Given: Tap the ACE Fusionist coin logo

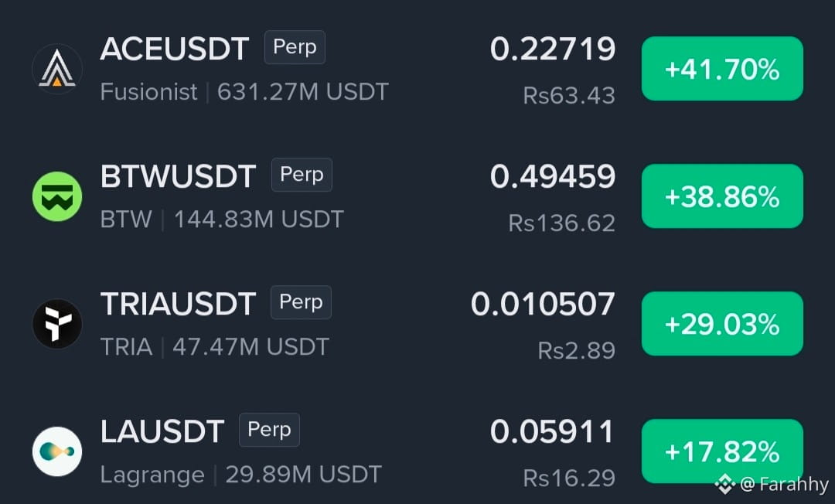Looking at the screenshot, I should coord(57,70).
